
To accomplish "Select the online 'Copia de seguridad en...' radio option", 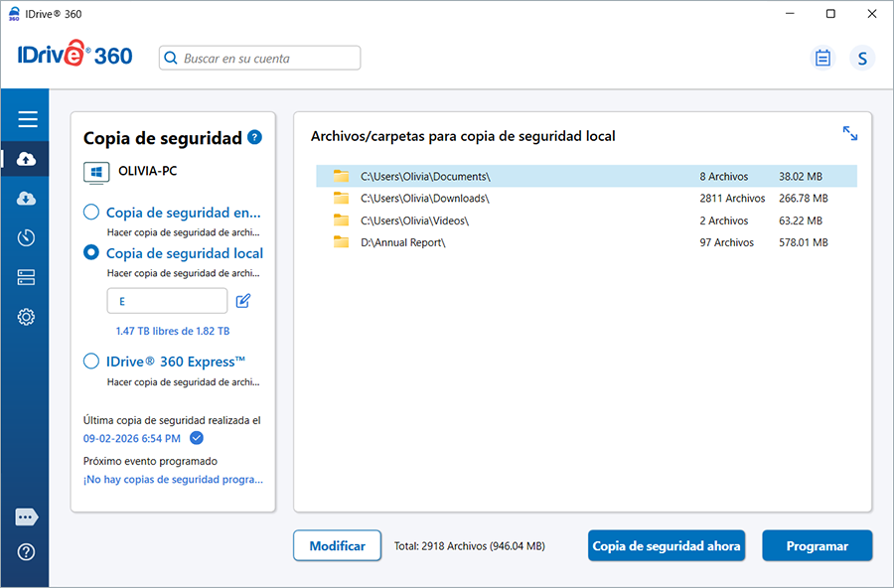I will coord(91,212).
